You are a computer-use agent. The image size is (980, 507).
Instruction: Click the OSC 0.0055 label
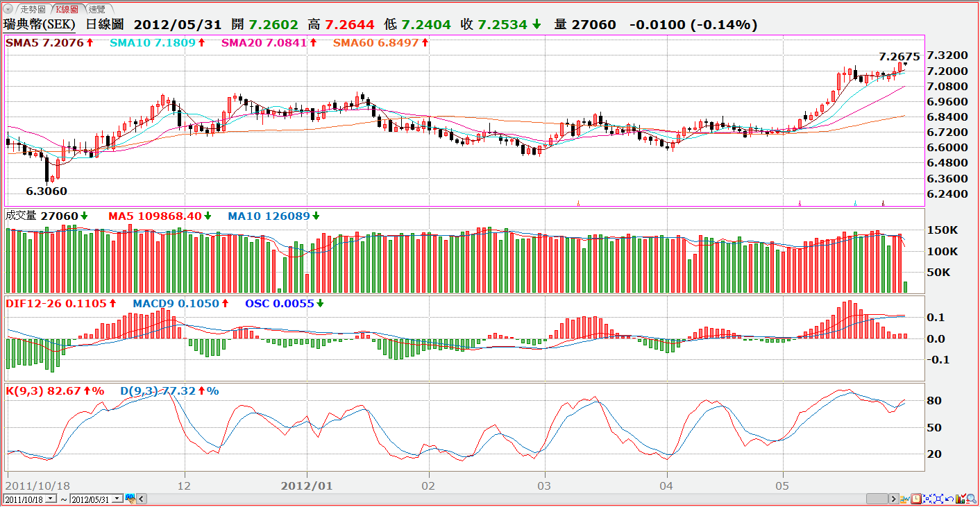285,303
